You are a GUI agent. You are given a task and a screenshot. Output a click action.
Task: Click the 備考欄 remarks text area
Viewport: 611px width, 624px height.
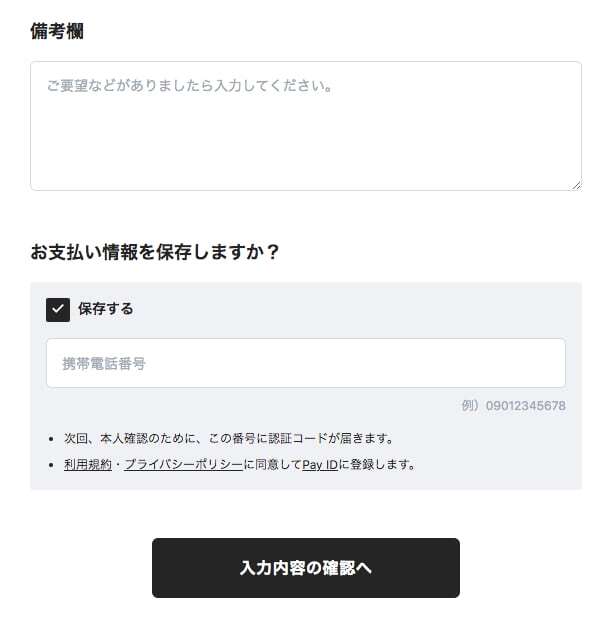point(305,135)
